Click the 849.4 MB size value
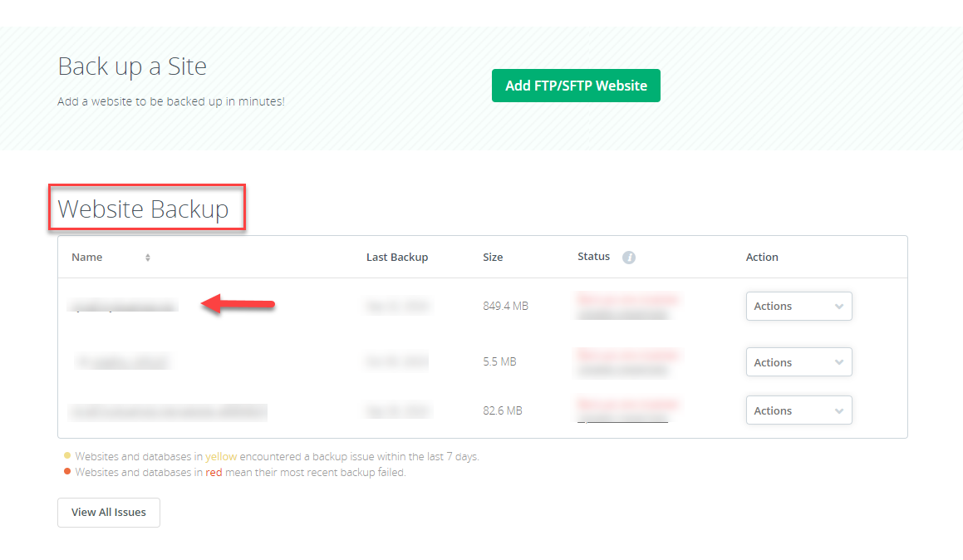The image size is (963, 560). coord(505,305)
